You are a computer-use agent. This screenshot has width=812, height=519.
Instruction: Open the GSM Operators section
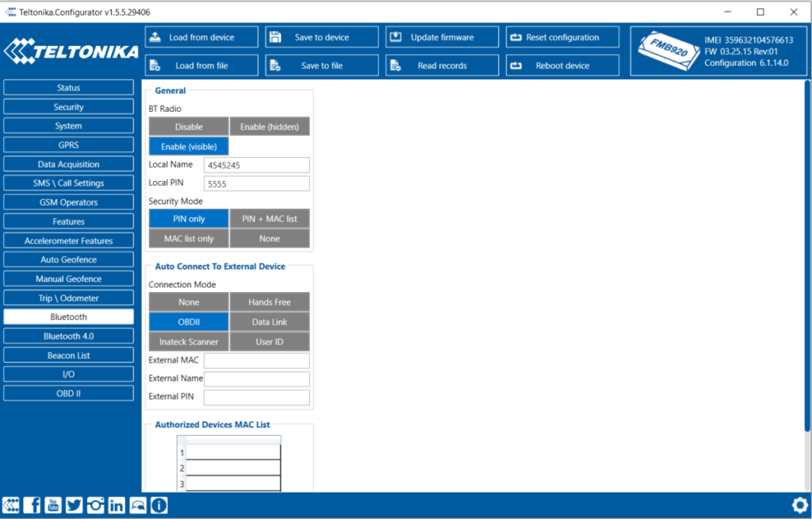click(x=68, y=202)
